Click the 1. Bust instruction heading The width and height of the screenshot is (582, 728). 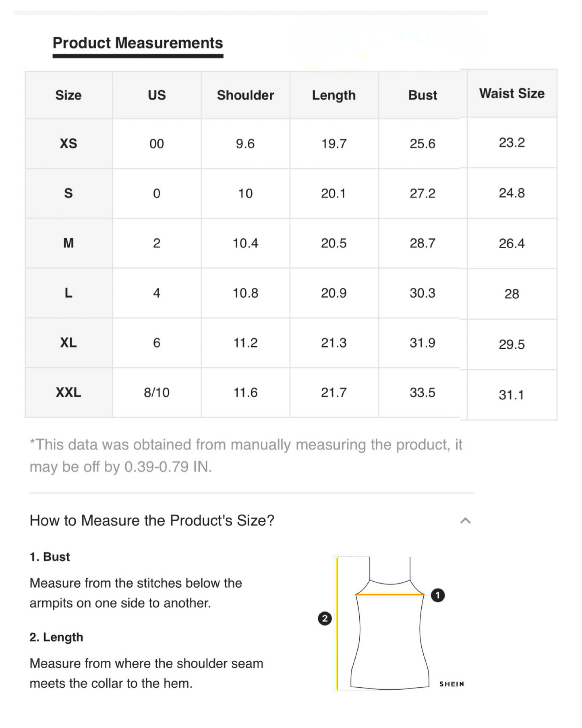coord(50,557)
